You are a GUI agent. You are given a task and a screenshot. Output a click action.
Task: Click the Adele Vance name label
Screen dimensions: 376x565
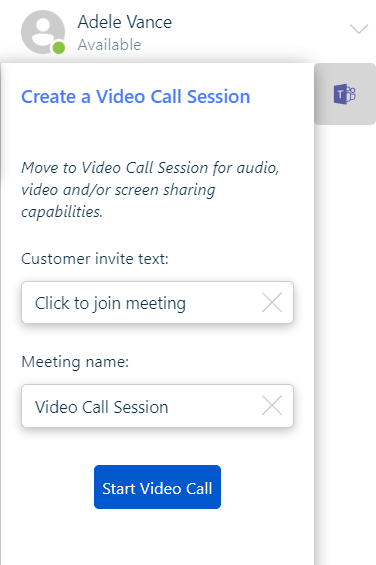coord(125,22)
